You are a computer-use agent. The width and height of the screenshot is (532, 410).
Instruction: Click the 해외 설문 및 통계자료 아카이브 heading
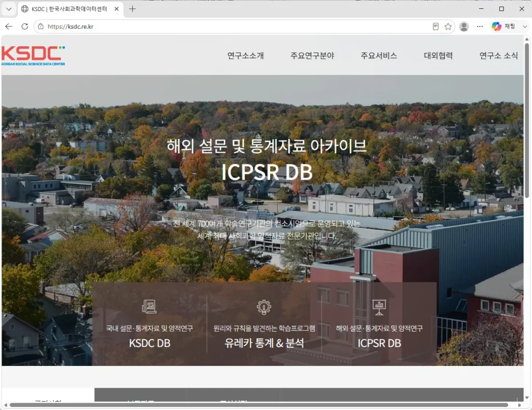tap(267, 146)
